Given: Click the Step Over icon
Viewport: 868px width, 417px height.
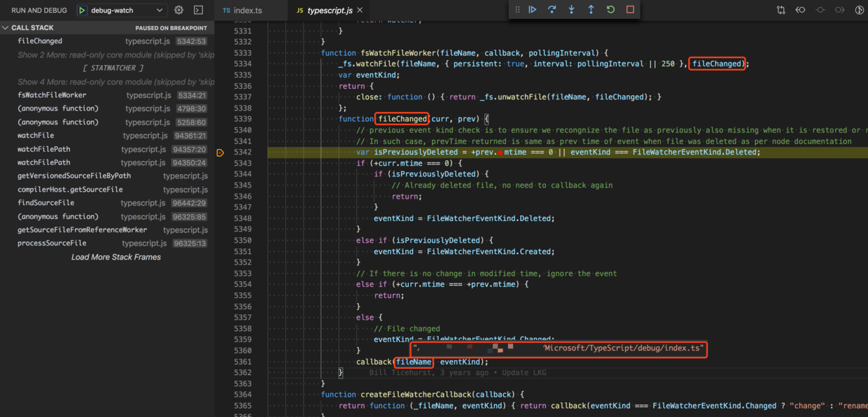Looking at the screenshot, I should click(x=552, y=9).
